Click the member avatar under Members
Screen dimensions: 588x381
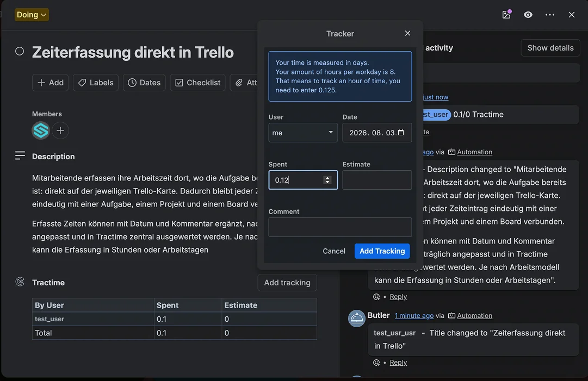point(41,130)
